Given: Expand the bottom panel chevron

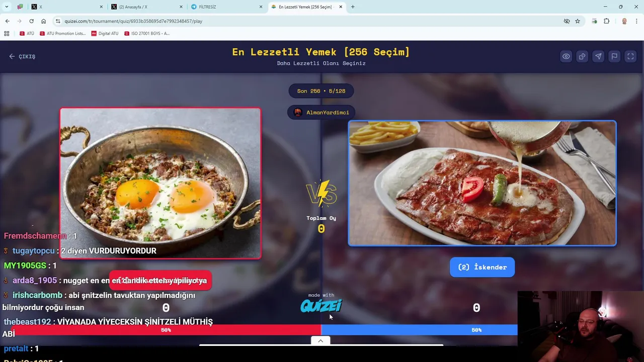Looking at the screenshot, I should pyautogui.click(x=320, y=341).
